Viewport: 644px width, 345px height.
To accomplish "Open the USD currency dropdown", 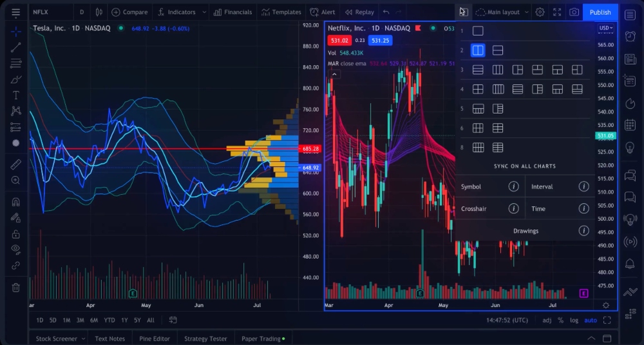I will (x=606, y=28).
